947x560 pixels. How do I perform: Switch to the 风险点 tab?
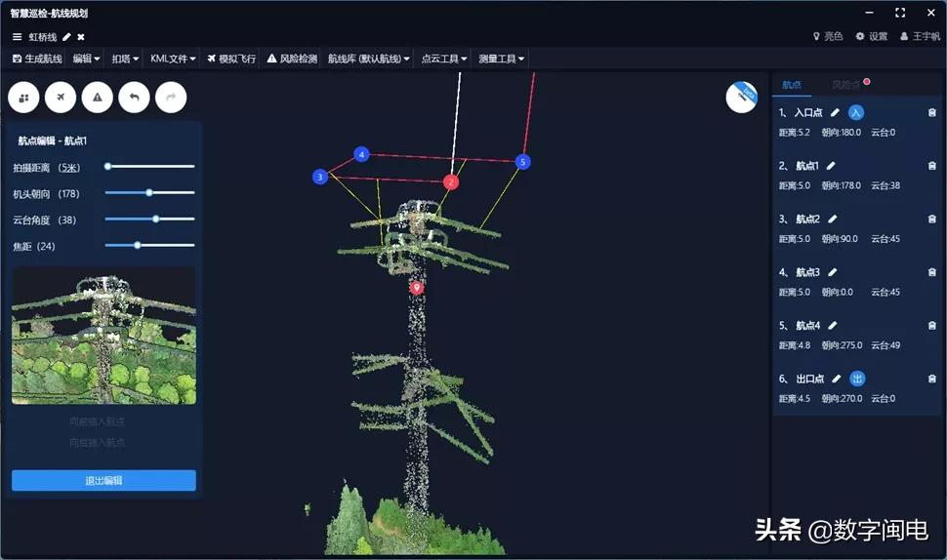[846, 85]
